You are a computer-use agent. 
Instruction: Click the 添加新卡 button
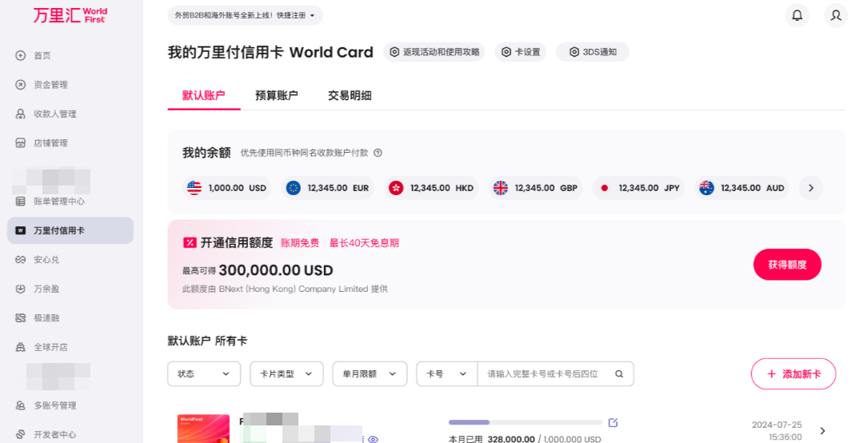[793, 373]
